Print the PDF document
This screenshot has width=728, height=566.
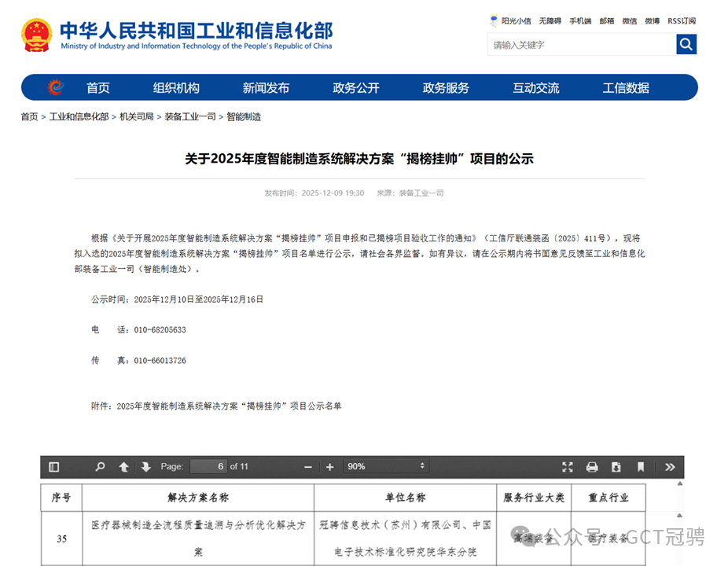click(592, 467)
